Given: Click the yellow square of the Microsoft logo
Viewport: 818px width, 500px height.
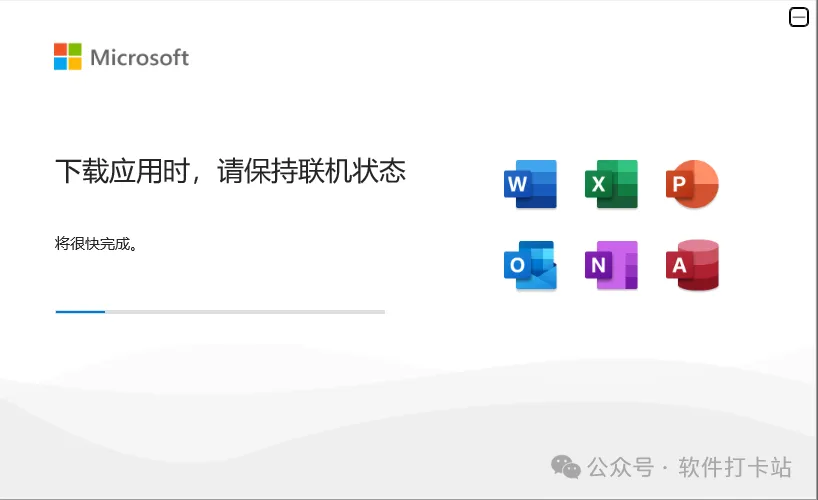Looking at the screenshot, I should [x=75, y=64].
